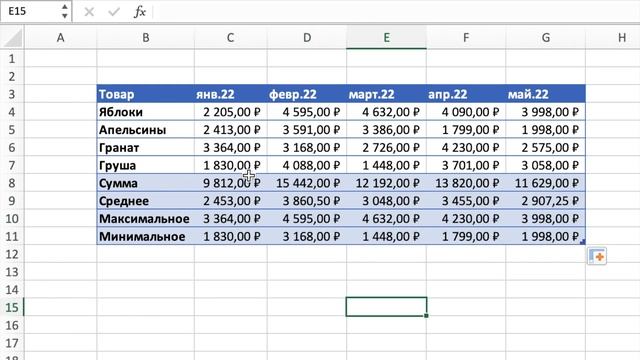This screenshot has width=640, height=360.
Task: Click cell with 3 455,00 ₽
Action: click(x=466, y=201)
